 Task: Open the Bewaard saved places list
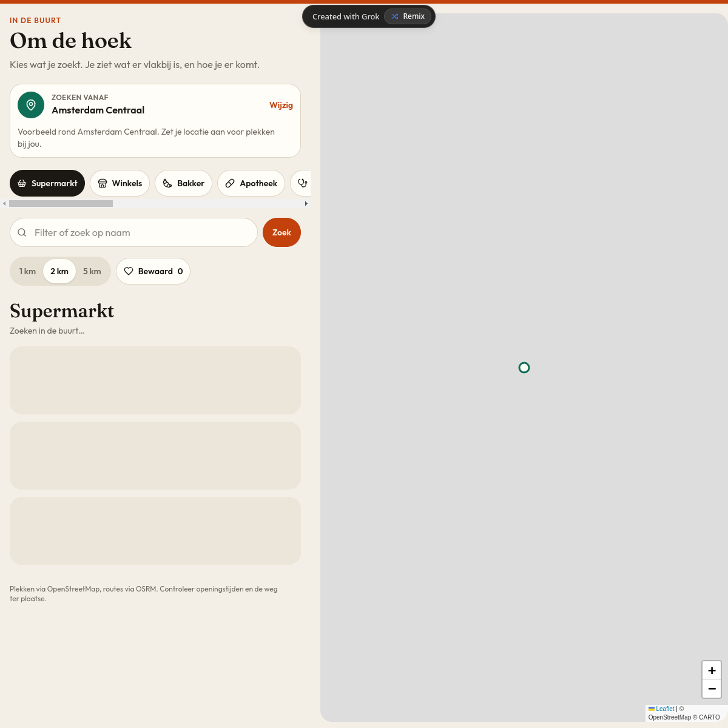pyautogui.click(x=153, y=271)
